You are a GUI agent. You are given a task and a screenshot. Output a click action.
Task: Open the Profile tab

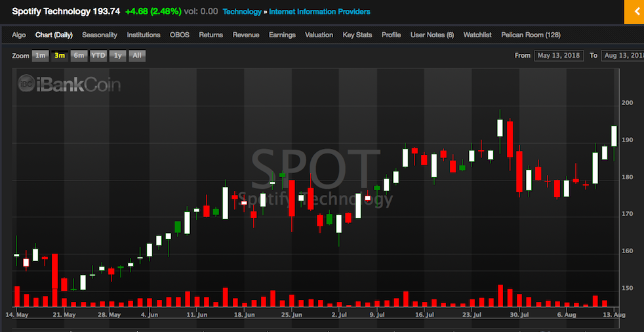391,35
